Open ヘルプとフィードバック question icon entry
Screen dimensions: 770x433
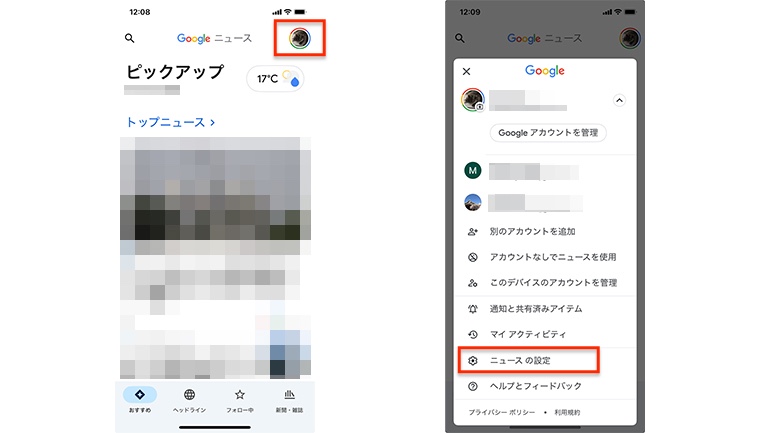point(545,386)
